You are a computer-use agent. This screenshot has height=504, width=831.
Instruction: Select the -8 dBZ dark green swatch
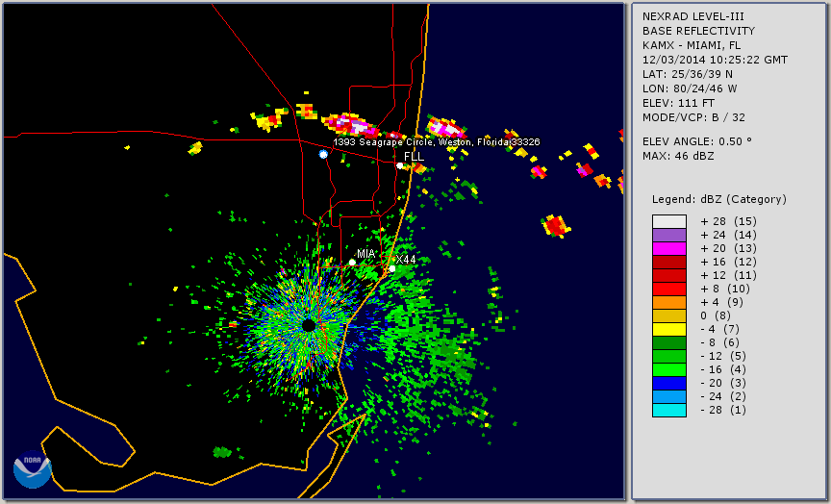(668, 342)
